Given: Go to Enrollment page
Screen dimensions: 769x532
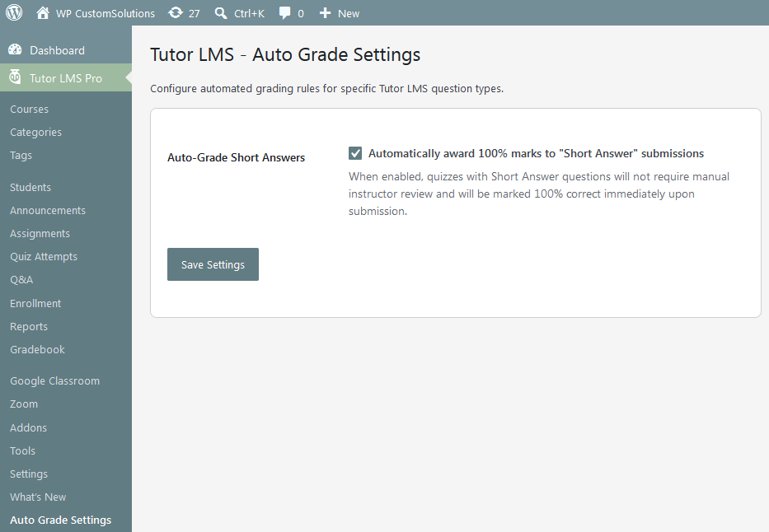Looking at the screenshot, I should pos(35,303).
